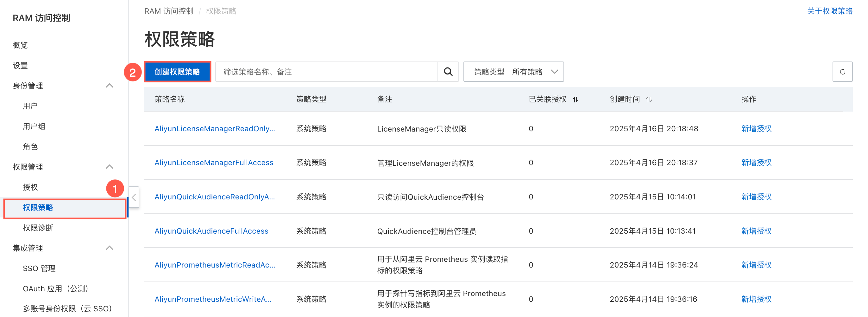Select the date 2025年4月14日 19:36:16

pos(653,299)
